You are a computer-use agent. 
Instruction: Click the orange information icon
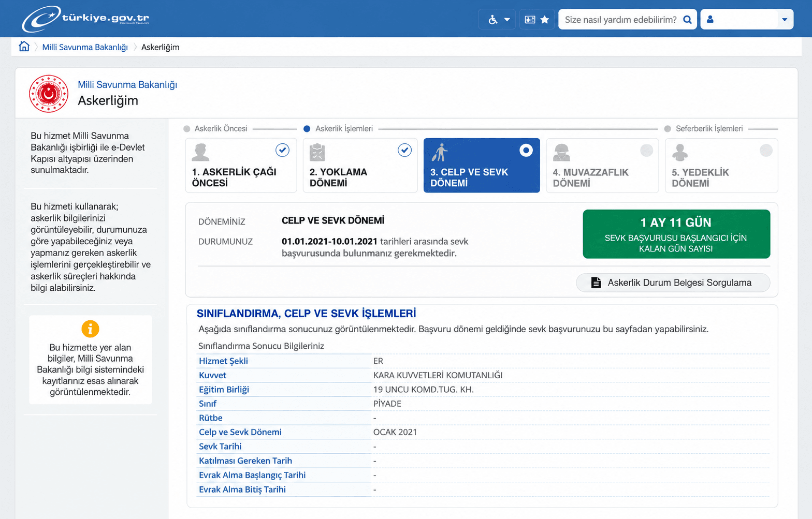tap(90, 329)
